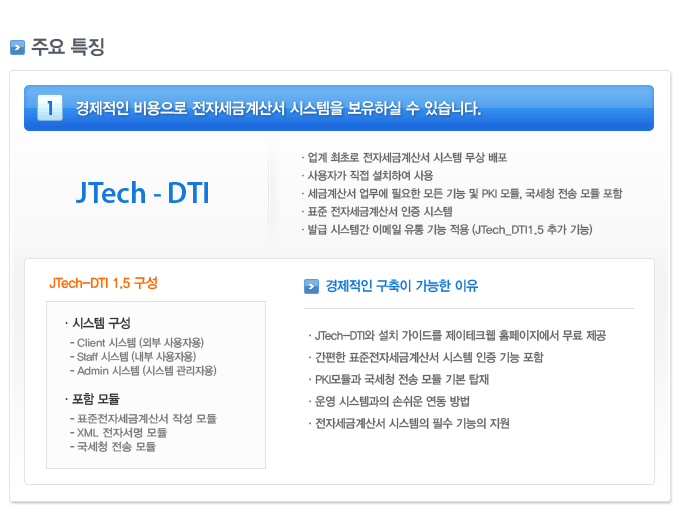Click heading 경제적인 구축이 가능한 이유
Image resolution: width=680 pixels, height=531 pixels.
point(402,286)
